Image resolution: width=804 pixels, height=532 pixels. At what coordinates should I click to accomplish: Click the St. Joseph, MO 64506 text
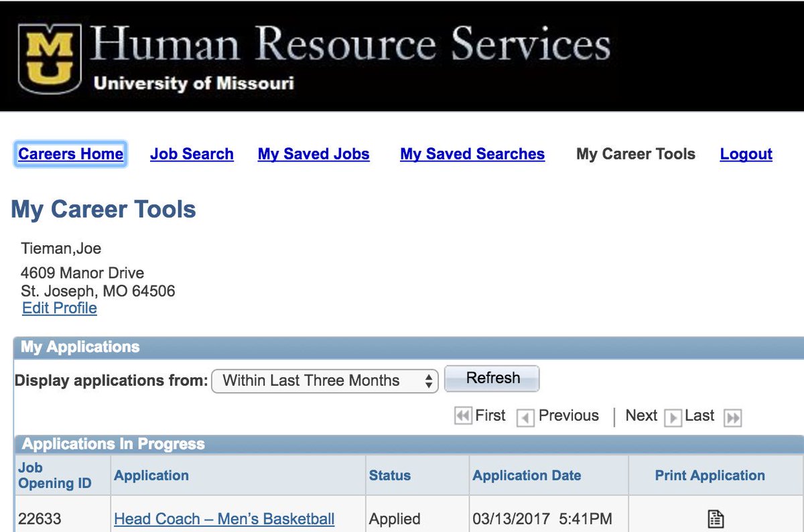coord(98,291)
